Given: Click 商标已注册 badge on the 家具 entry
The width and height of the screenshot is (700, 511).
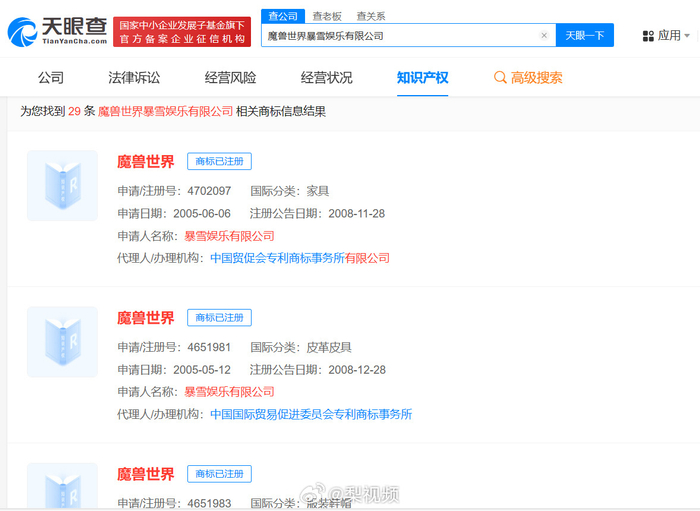Looking at the screenshot, I should tap(219, 161).
